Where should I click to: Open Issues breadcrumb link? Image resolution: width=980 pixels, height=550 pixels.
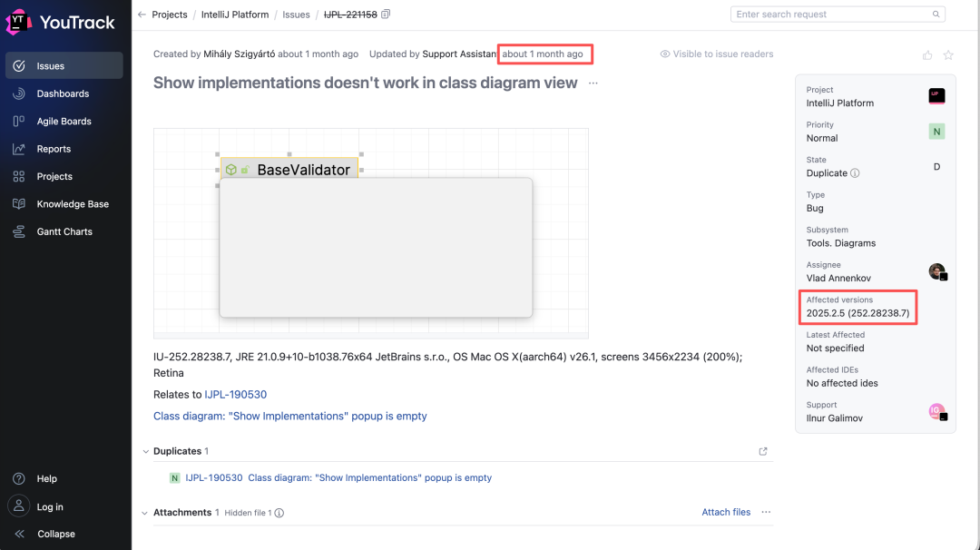(296, 15)
